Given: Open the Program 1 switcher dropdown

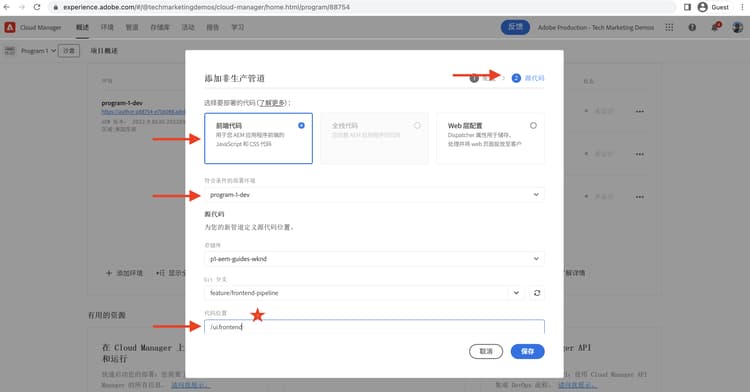Looking at the screenshot, I should tap(38, 51).
